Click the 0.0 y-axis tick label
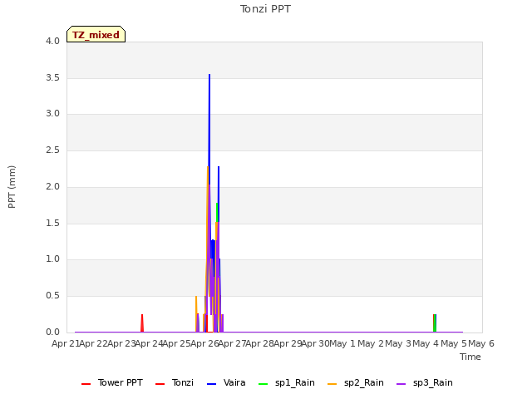Screen dimensions: 532x399 click(x=52, y=332)
